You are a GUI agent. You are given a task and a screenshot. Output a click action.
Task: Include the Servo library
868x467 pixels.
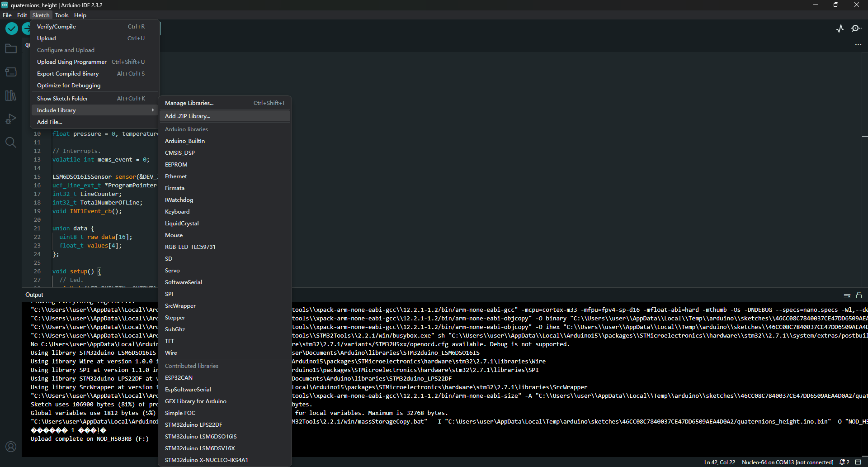tap(172, 271)
